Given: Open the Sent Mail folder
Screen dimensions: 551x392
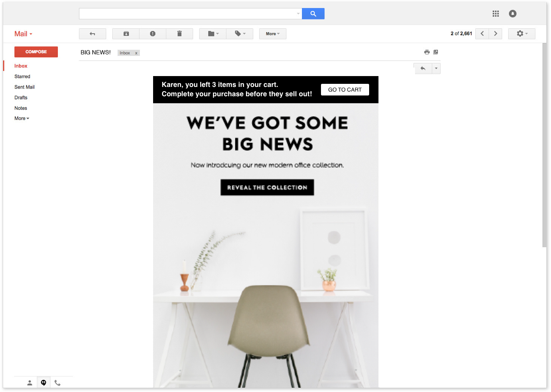Looking at the screenshot, I should pos(24,87).
